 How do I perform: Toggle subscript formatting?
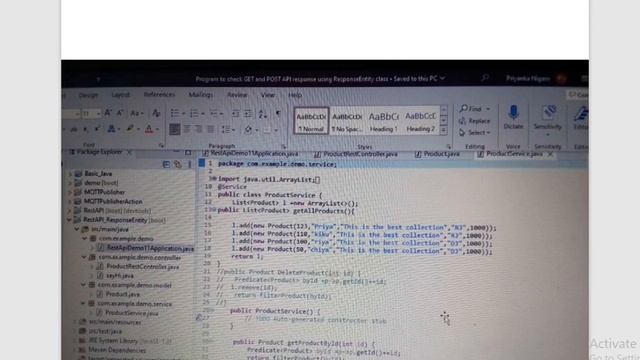pyautogui.click(x=85, y=129)
